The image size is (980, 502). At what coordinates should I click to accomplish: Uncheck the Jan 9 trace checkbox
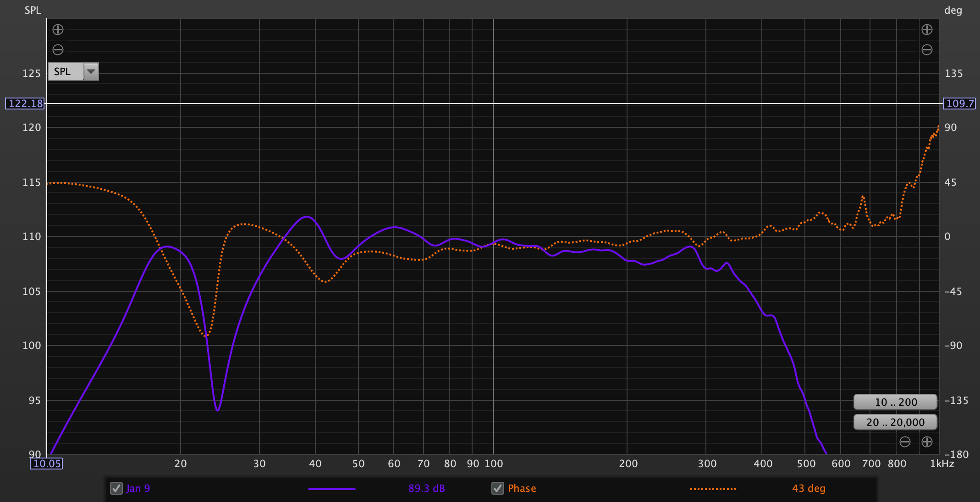[x=116, y=488]
